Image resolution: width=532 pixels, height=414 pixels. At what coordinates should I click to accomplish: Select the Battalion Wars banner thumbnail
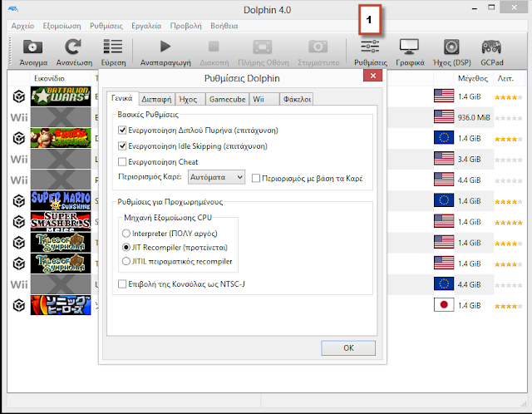pos(61,96)
